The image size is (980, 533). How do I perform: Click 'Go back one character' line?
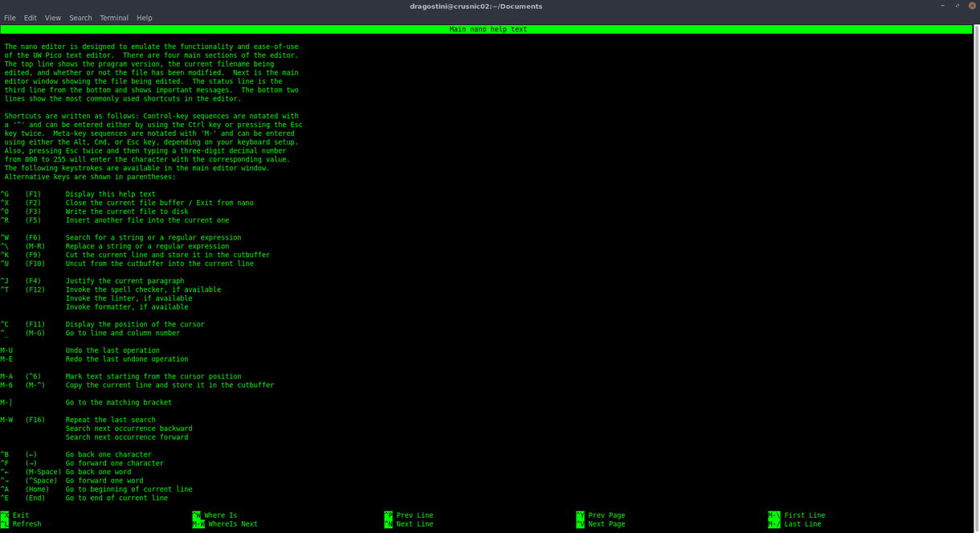point(108,455)
